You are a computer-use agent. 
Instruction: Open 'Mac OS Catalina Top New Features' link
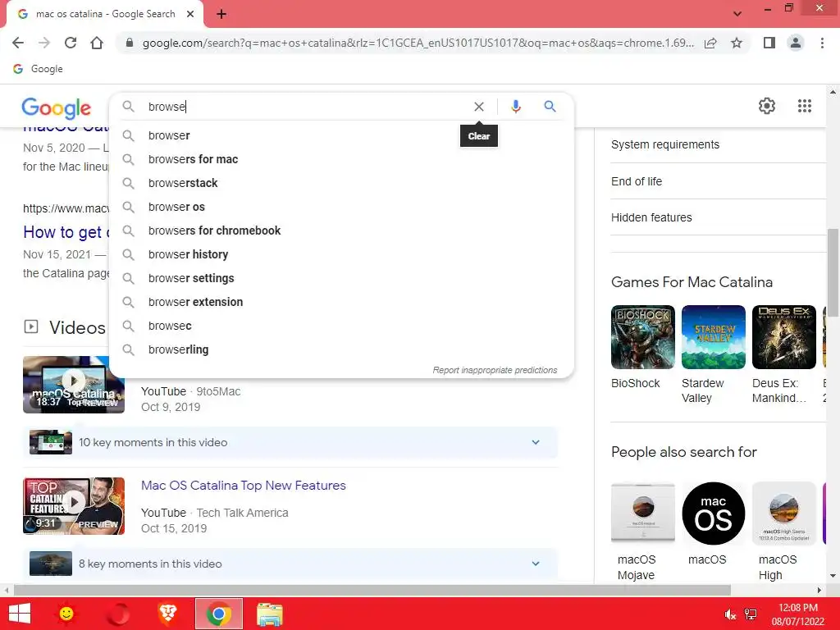(x=243, y=486)
